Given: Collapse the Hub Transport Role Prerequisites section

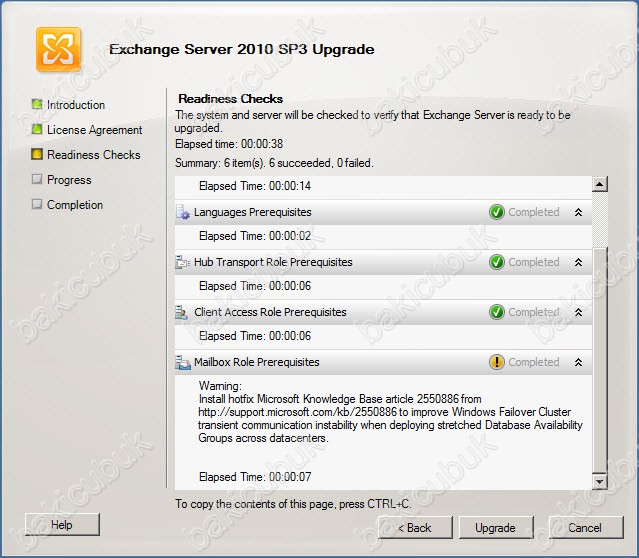Looking at the screenshot, I should [x=578, y=262].
